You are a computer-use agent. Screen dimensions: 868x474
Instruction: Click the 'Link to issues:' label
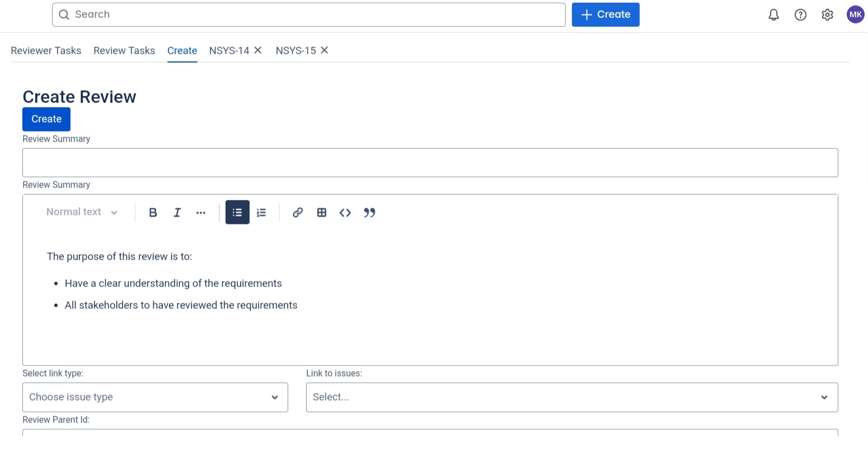tap(334, 373)
